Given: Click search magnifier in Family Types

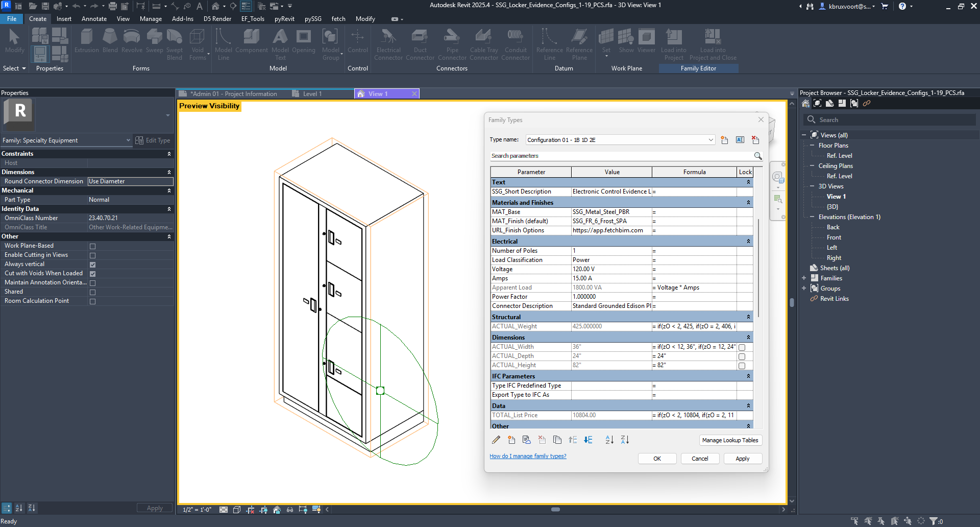Looking at the screenshot, I should pyautogui.click(x=758, y=156).
